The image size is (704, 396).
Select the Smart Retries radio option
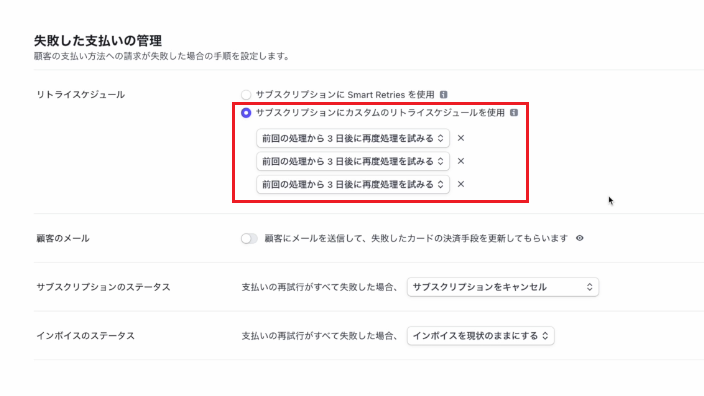tap(246, 94)
